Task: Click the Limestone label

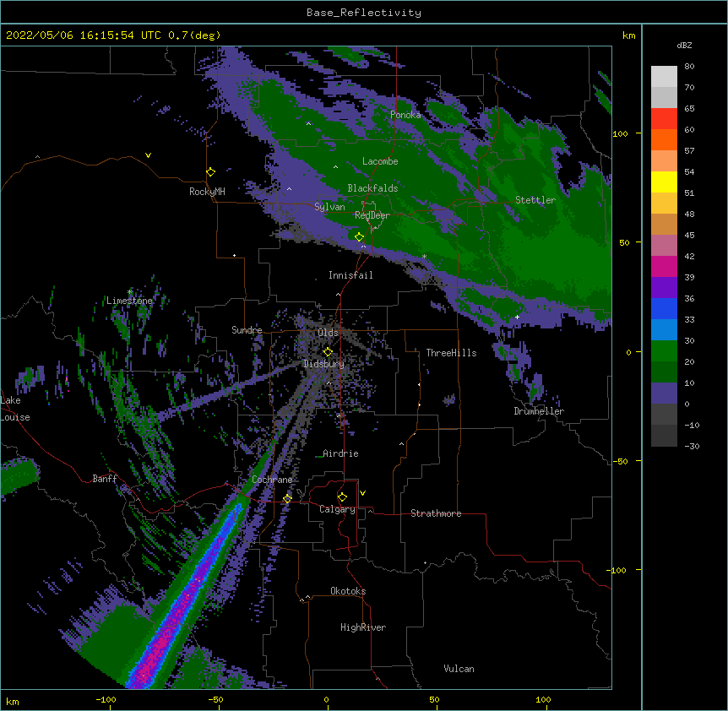Action: 129,301
